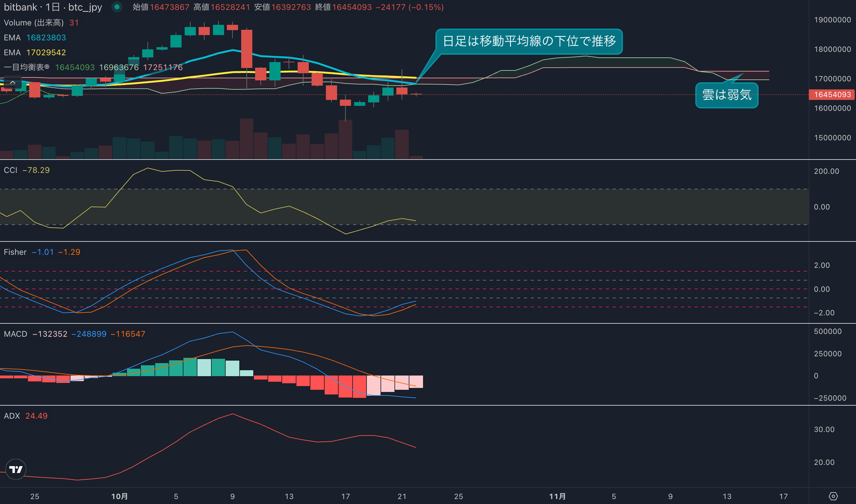Select the 日足は移動平均線の下位で推移 callout
856x504 pixels.
point(529,42)
